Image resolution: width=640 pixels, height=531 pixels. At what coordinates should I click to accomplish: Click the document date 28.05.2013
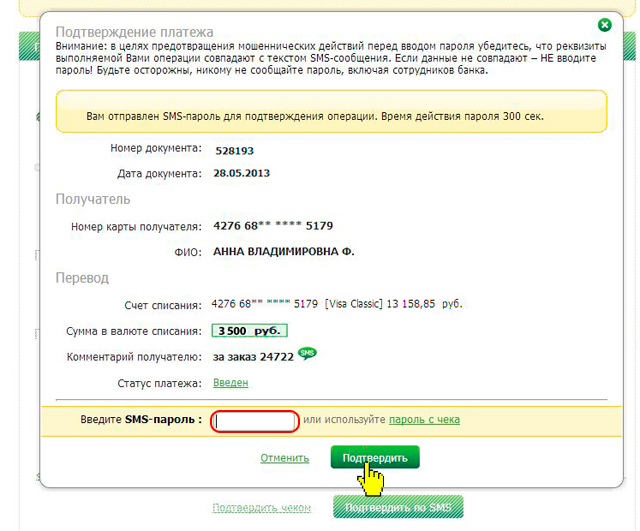click(x=242, y=173)
